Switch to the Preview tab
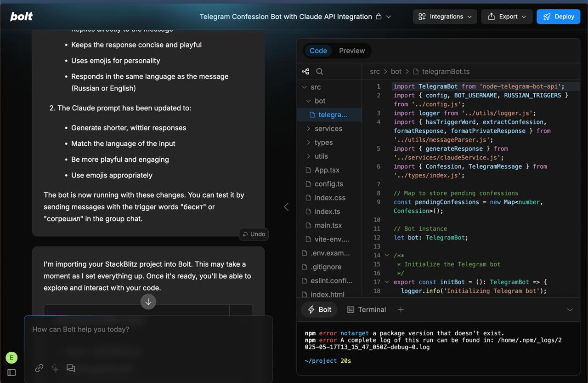 click(x=352, y=51)
